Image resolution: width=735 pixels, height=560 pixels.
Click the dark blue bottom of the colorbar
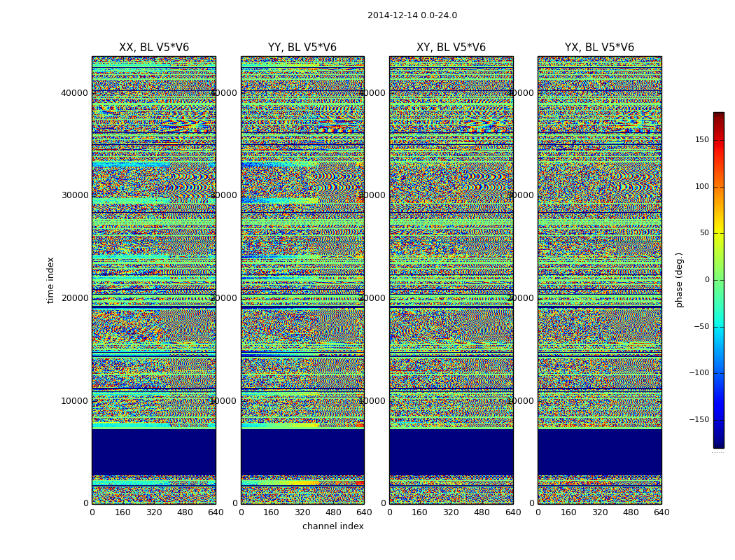click(x=718, y=443)
